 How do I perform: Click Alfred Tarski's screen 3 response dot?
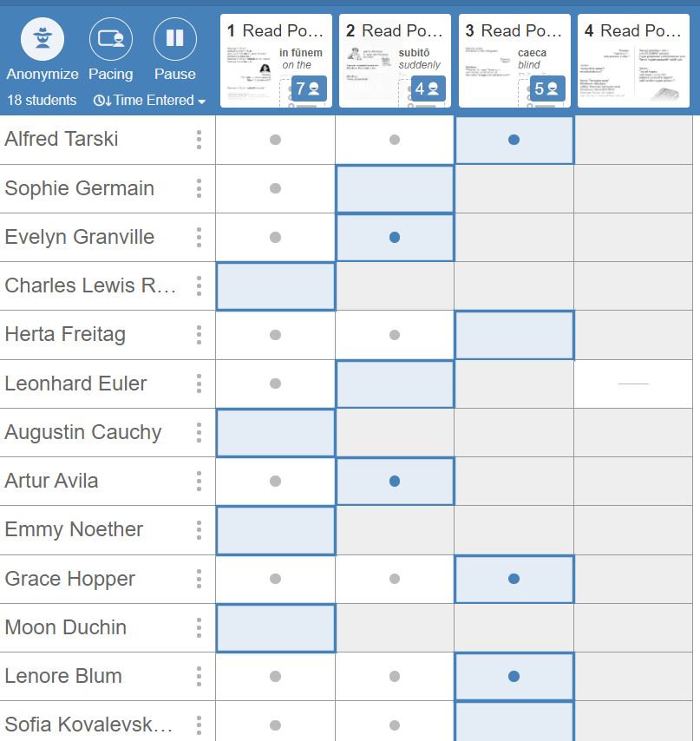[x=514, y=140]
